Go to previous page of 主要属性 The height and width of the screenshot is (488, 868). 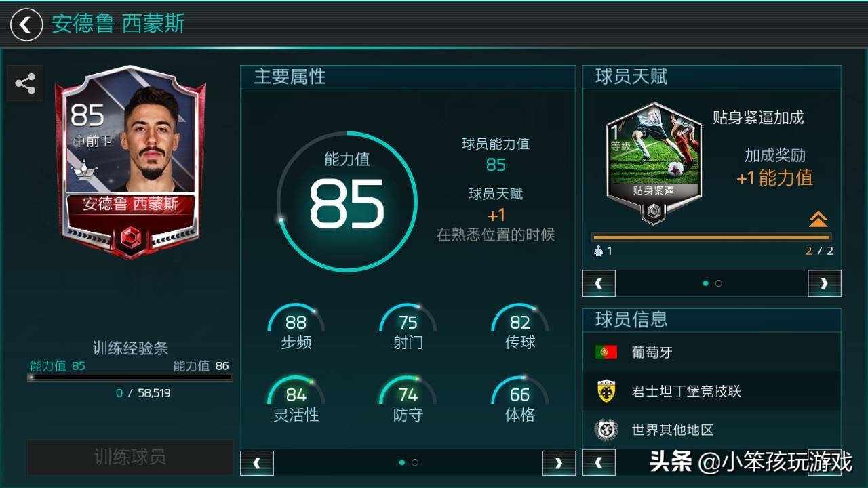[x=257, y=463]
